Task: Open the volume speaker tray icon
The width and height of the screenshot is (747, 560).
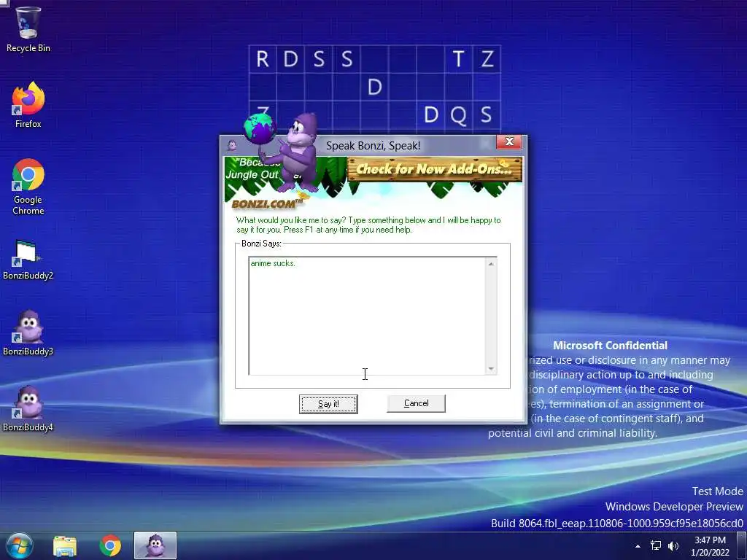Action: point(673,545)
